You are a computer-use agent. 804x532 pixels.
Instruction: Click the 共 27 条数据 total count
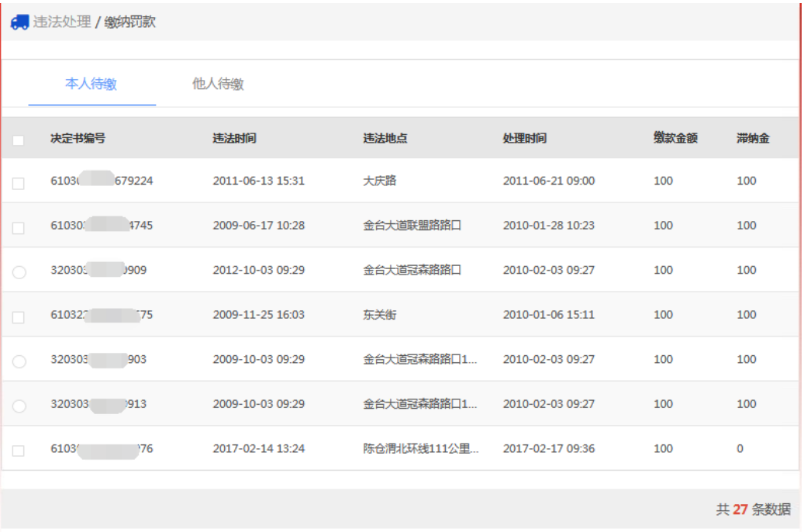point(753,510)
